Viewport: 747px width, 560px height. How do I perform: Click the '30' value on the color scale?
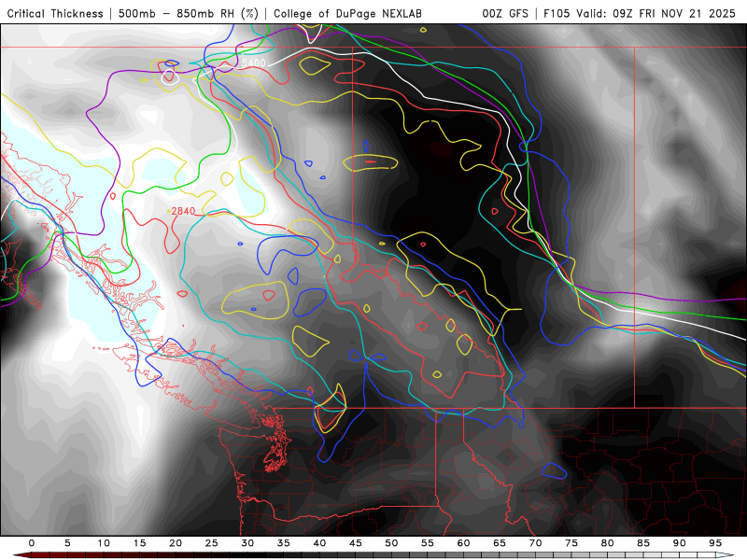coord(247,543)
